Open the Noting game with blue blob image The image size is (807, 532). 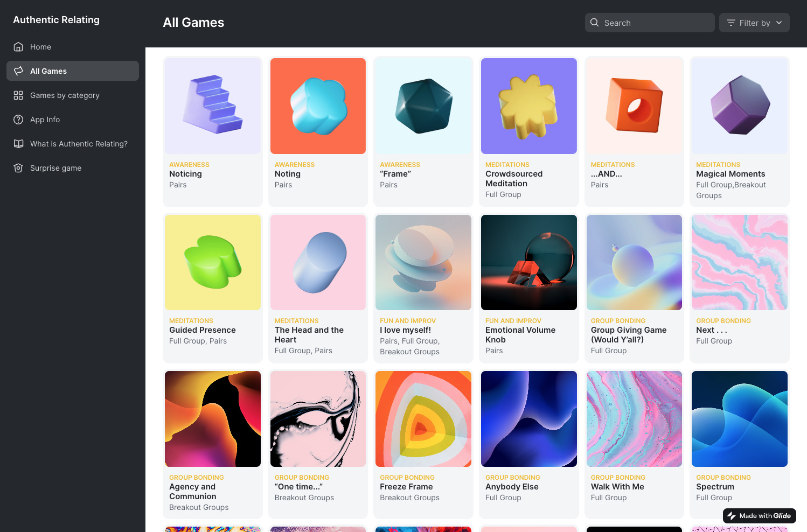(x=318, y=106)
